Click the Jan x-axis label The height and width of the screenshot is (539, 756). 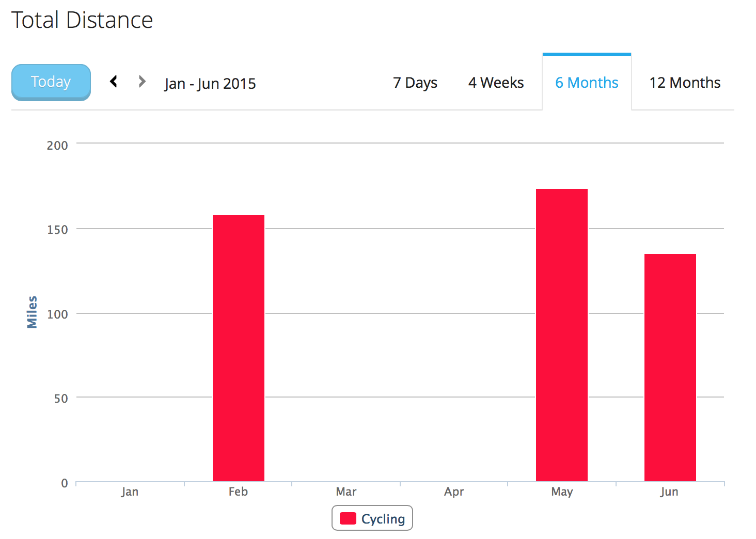pyautogui.click(x=130, y=492)
